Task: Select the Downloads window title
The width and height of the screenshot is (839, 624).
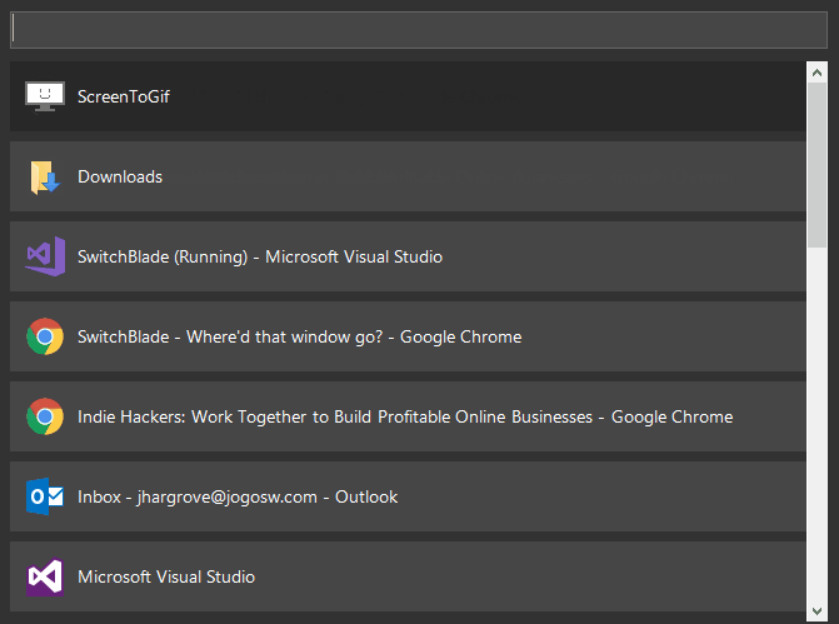Action: pyautogui.click(x=120, y=177)
